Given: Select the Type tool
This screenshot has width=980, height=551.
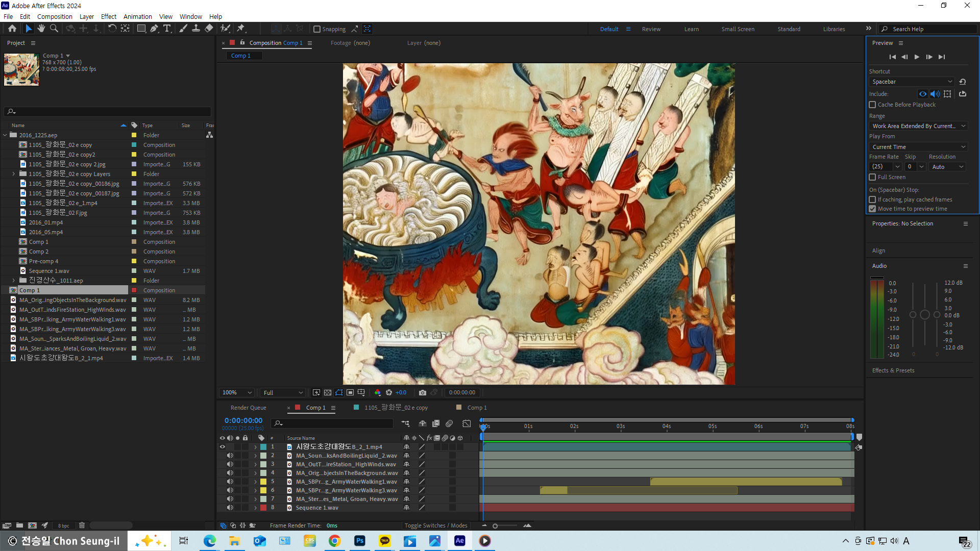Looking at the screenshot, I should tap(167, 29).
